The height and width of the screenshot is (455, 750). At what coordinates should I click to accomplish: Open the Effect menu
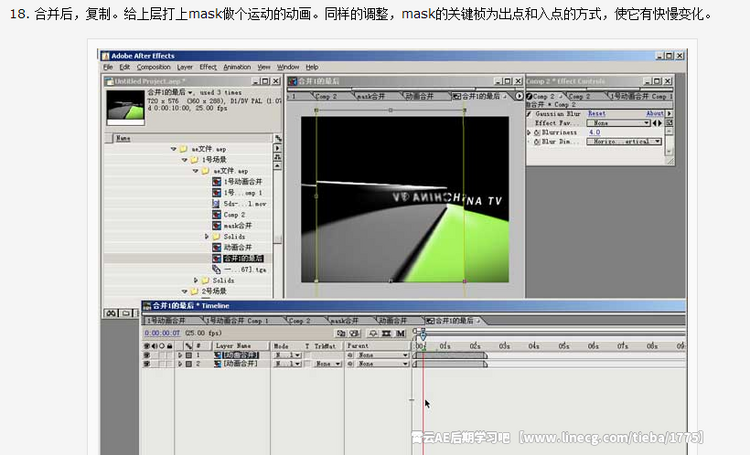(x=208, y=67)
